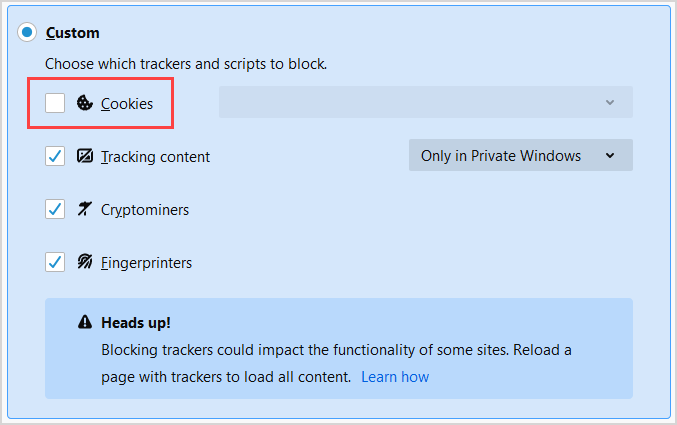This screenshot has height=425, width=677.
Task: Open the Only in Private Windows dropdown
Action: (x=520, y=155)
